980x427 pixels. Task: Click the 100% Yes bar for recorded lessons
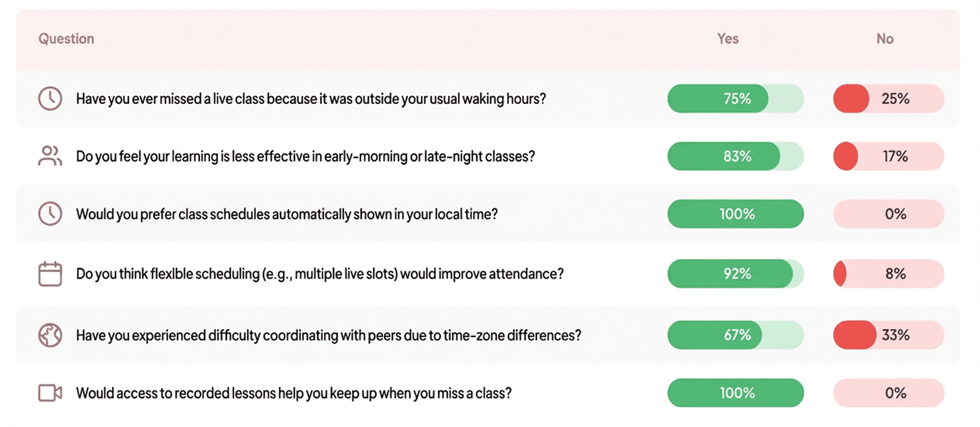(x=735, y=393)
